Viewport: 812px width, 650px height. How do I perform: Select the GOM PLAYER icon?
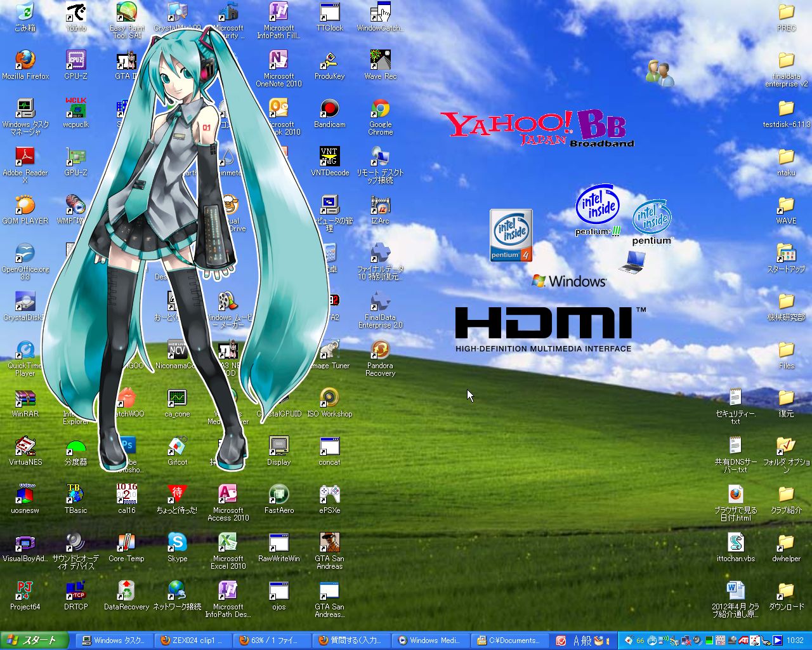pos(25,209)
